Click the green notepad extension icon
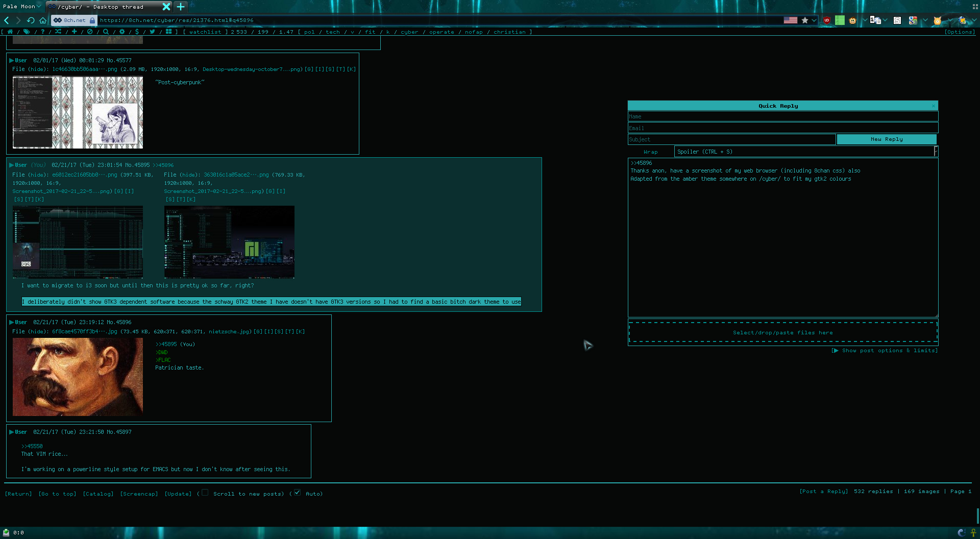Screen dimensions: 980x539 [x=840, y=20]
